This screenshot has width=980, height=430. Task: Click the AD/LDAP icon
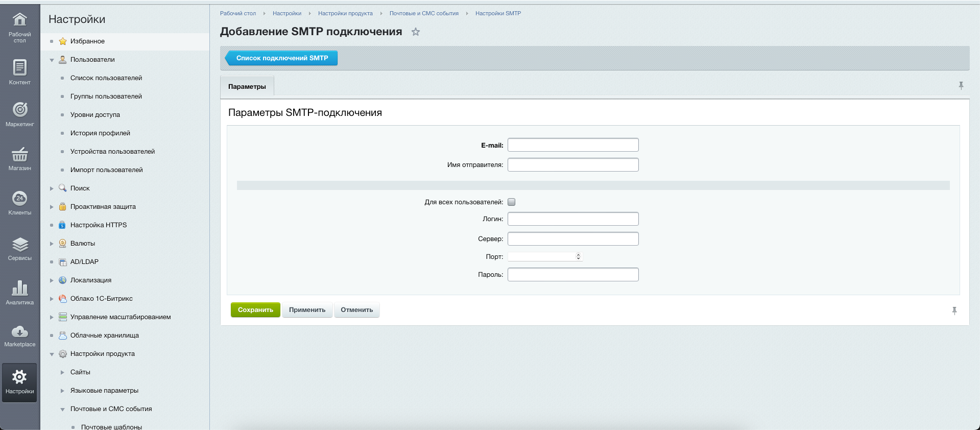[63, 262]
